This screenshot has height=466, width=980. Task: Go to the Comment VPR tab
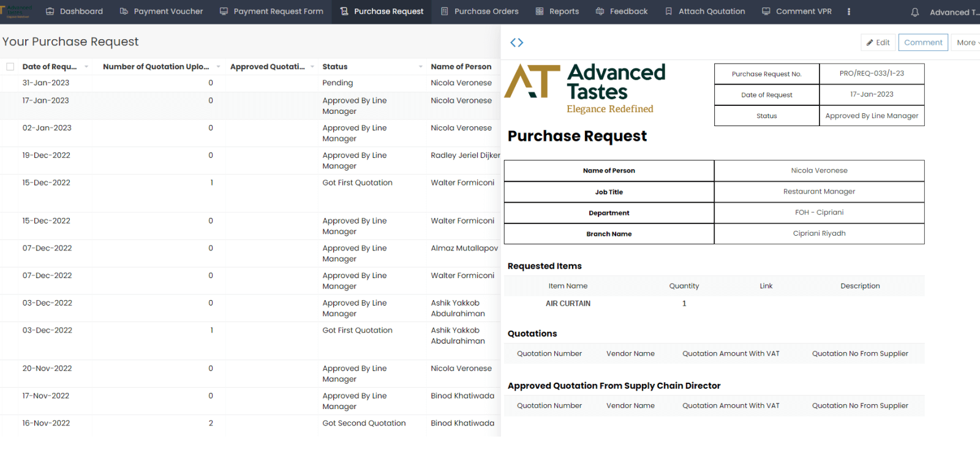pyautogui.click(x=797, y=12)
